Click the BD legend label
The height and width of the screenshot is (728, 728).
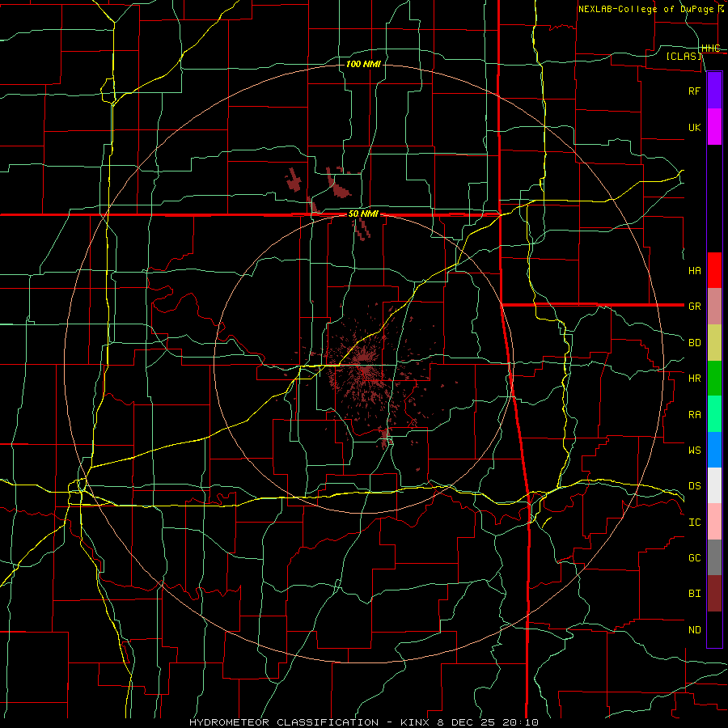click(694, 343)
